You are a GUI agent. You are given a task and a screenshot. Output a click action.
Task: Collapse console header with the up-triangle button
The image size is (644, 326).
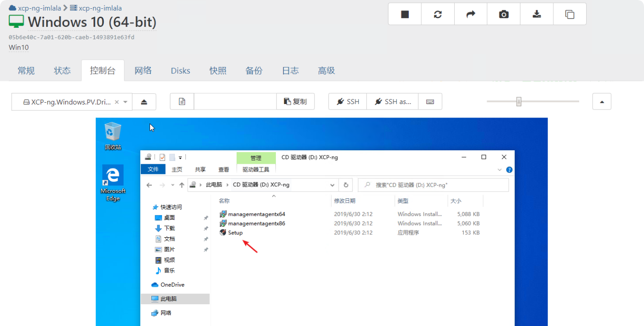[x=602, y=102]
